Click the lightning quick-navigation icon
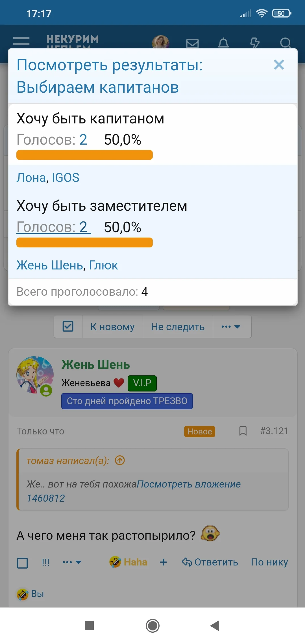This screenshot has height=644, width=305. coord(255,43)
